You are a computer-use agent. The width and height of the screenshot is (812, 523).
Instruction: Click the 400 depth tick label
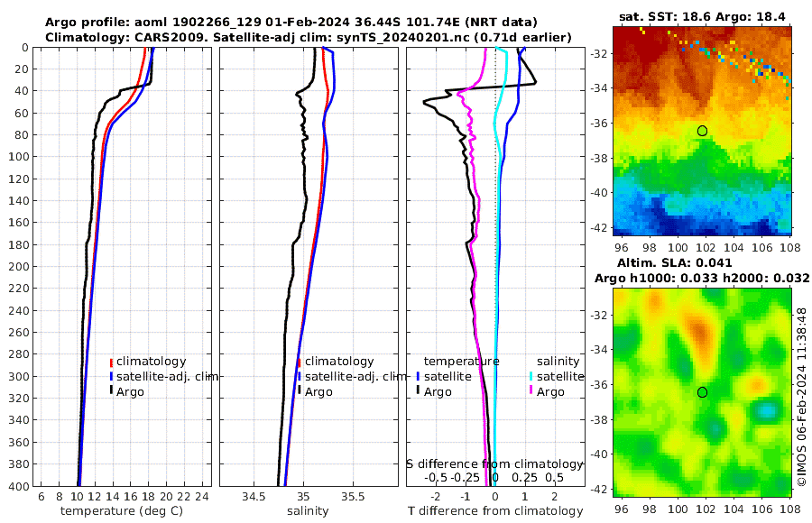[19, 486]
